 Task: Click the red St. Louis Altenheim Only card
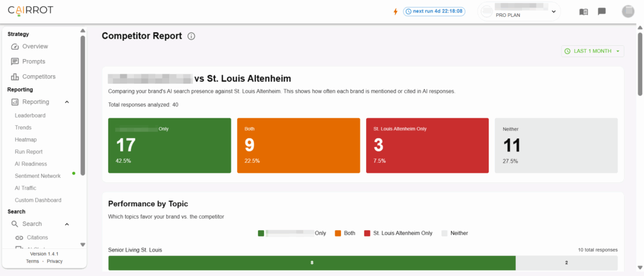[x=428, y=145]
